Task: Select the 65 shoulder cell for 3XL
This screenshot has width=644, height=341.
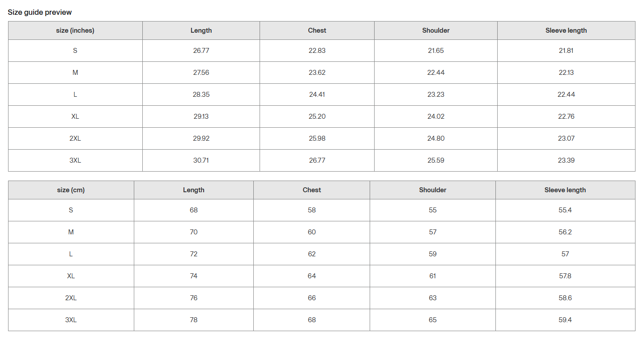Action: [x=432, y=320]
